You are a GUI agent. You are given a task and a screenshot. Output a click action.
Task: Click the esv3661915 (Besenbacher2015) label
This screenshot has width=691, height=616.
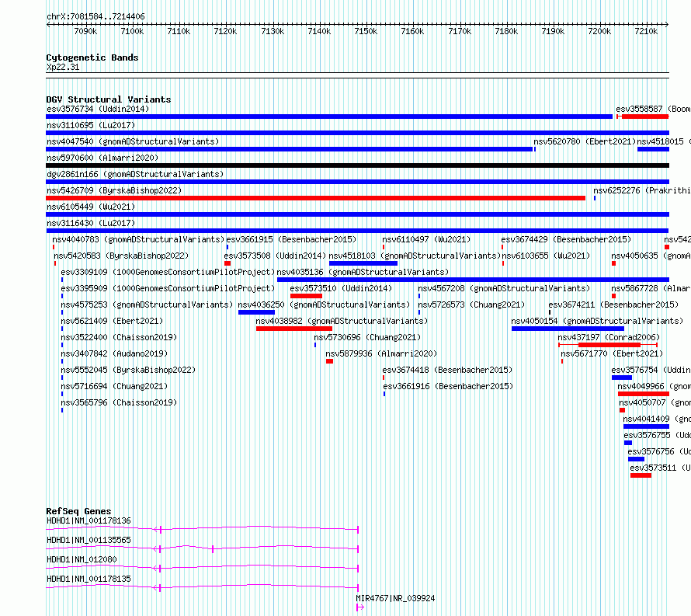pos(291,239)
